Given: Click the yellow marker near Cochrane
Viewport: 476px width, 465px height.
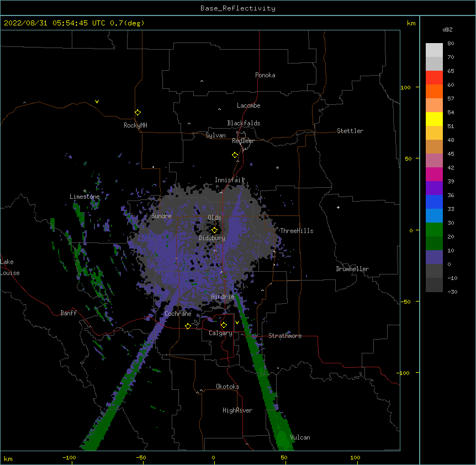Looking at the screenshot, I should tap(188, 326).
